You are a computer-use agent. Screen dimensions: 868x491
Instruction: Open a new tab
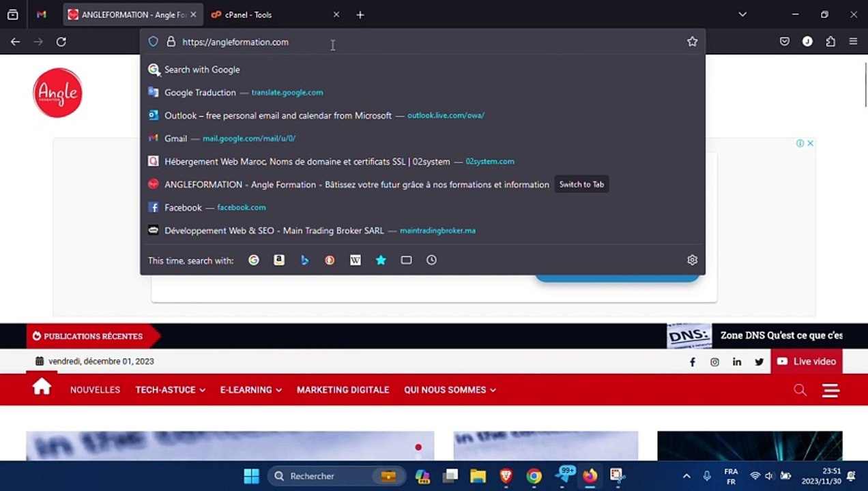[x=360, y=14]
